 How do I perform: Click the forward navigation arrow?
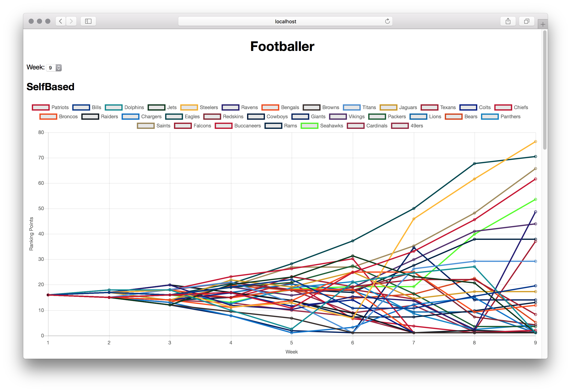(x=71, y=21)
